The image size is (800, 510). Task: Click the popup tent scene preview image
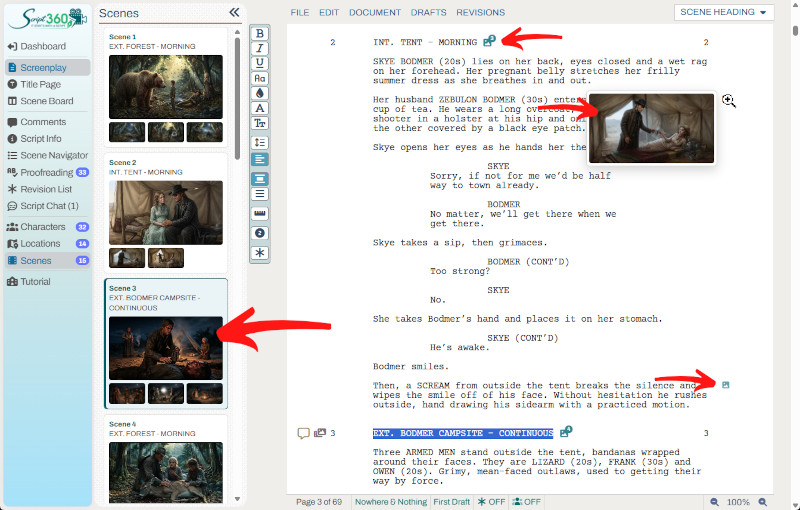tap(652, 129)
